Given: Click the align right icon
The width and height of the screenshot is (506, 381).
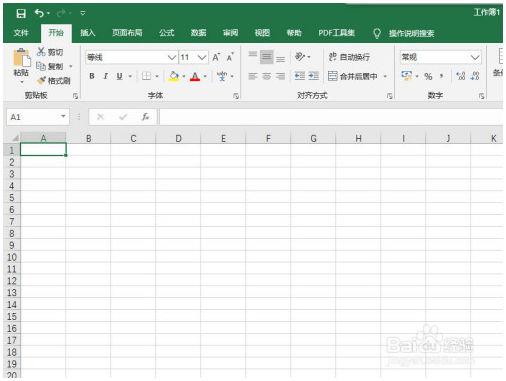Looking at the screenshot, I should pos(280,76).
